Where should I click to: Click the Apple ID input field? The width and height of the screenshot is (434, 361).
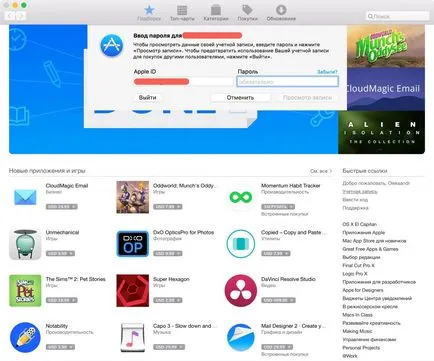click(183, 81)
